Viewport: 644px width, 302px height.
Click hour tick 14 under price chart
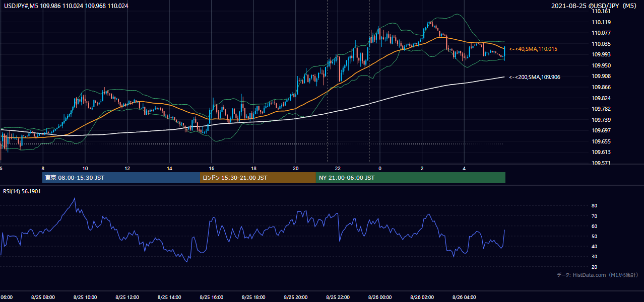click(x=169, y=169)
